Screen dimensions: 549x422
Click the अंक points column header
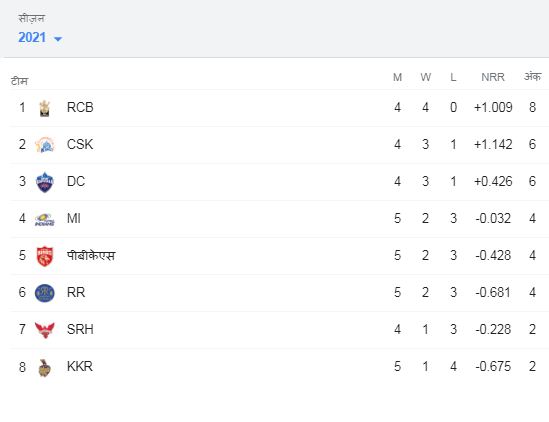coord(532,76)
